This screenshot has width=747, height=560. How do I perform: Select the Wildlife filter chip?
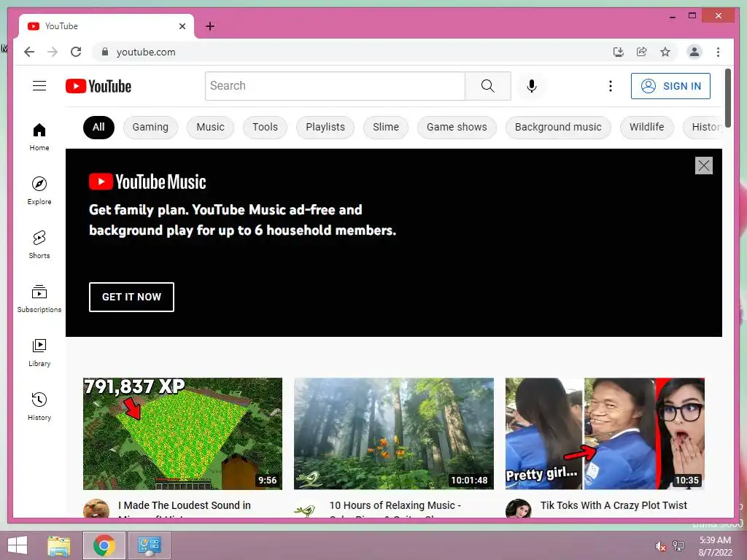pos(647,127)
